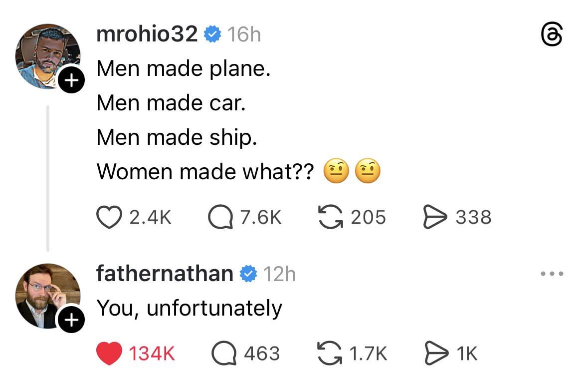588x384 pixels.
Task: Open comments on mrohio32's post
Action: (x=219, y=217)
